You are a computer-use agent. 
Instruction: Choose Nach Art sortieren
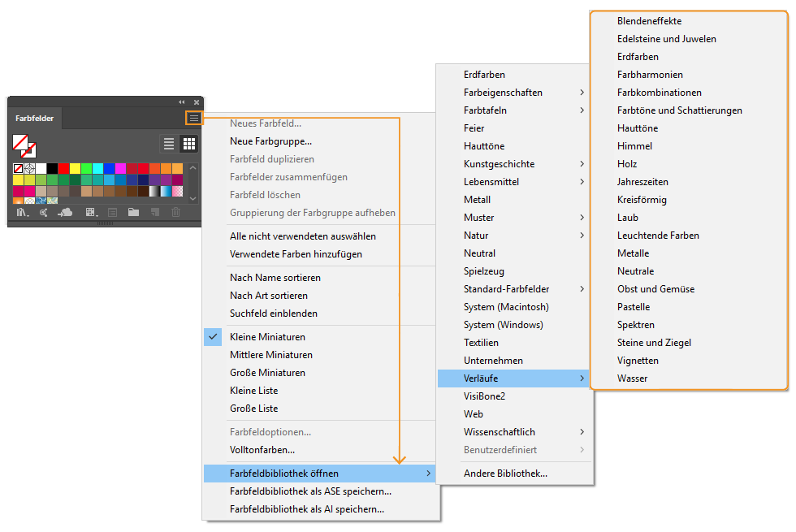[x=320, y=296]
